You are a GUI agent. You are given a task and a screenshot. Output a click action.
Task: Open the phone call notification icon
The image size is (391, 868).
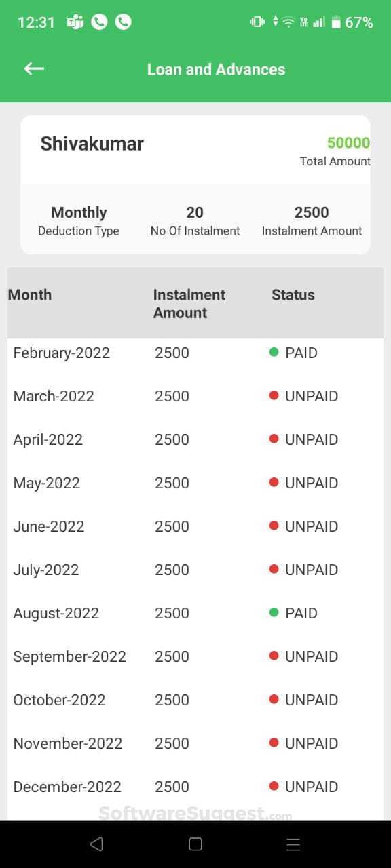[x=123, y=21]
